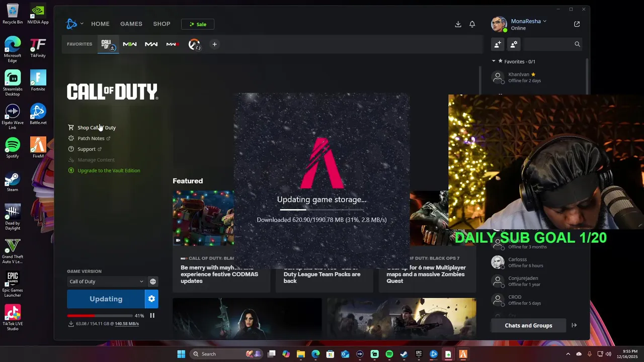This screenshot has height=362, width=644.
Task: Open the notifications bell
Action: click(x=472, y=24)
